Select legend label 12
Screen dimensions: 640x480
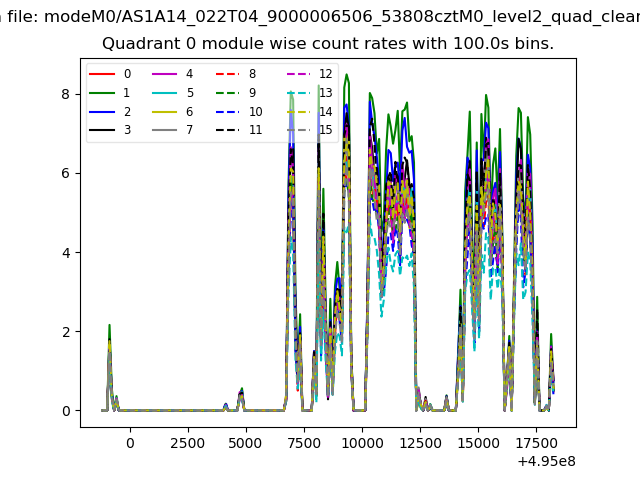325,74
